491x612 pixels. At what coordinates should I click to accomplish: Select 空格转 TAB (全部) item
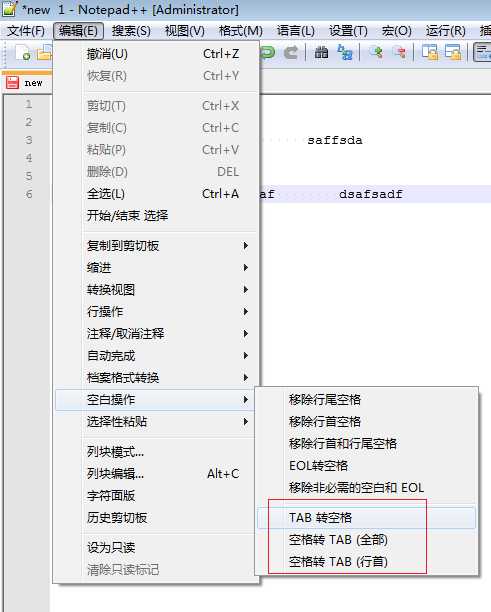[366, 540]
